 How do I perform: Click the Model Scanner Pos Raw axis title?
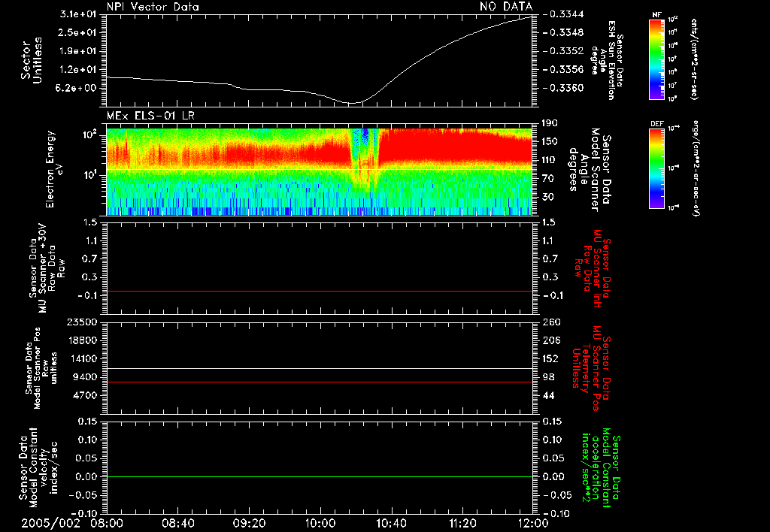[x=41, y=368]
